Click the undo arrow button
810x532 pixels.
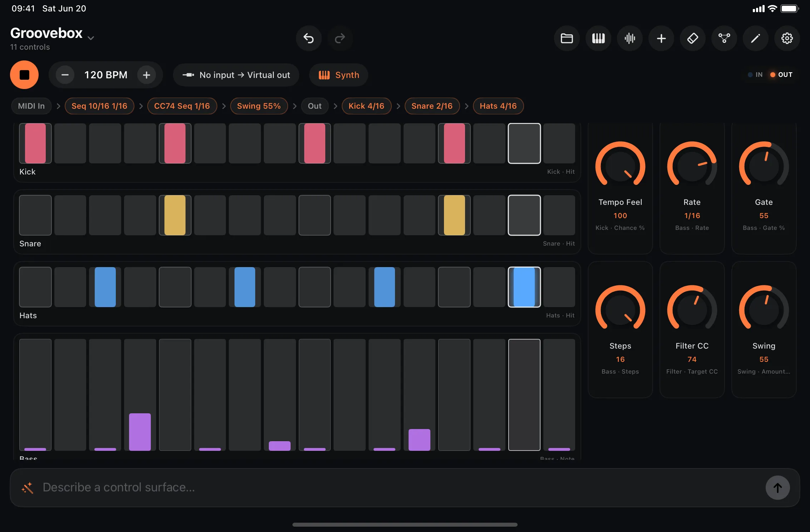[308, 38]
